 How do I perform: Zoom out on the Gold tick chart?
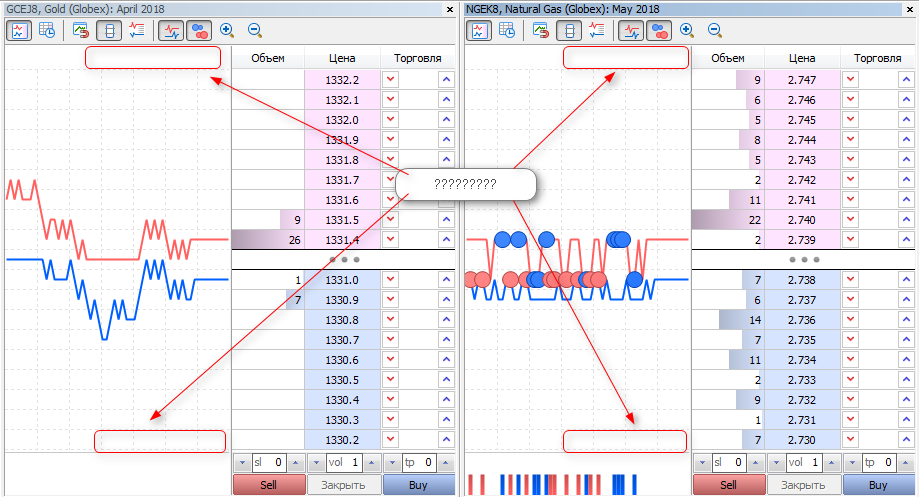pyautogui.click(x=254, y=30)
